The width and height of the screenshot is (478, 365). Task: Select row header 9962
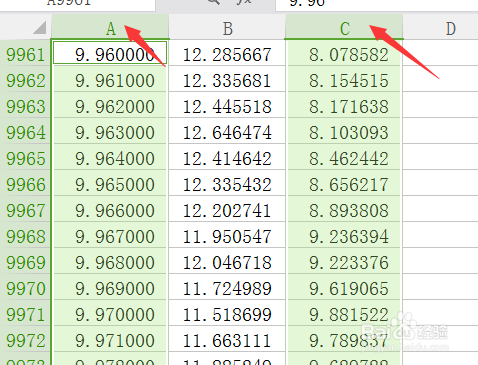25,80
